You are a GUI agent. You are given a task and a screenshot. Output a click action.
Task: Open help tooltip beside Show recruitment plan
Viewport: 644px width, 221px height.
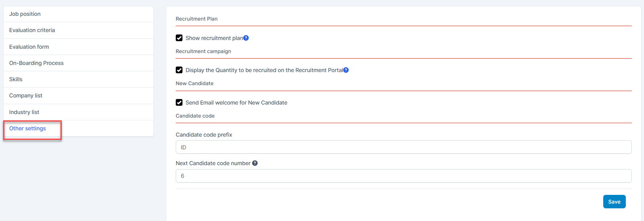tap(246, 38)
